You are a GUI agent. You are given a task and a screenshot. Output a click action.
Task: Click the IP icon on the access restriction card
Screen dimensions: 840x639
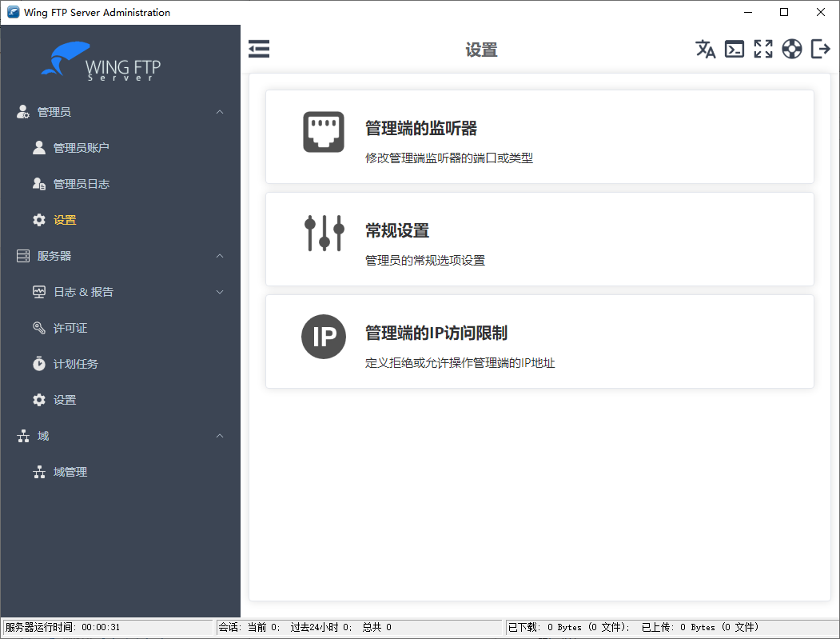[x=323, y=336]
